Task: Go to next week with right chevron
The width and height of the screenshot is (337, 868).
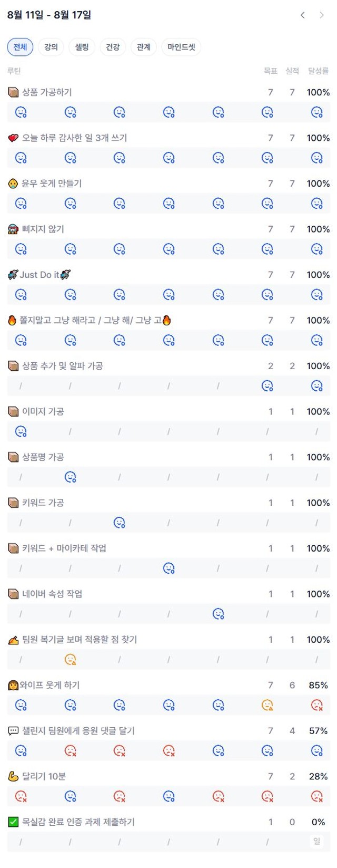Action: pos(321,15)
